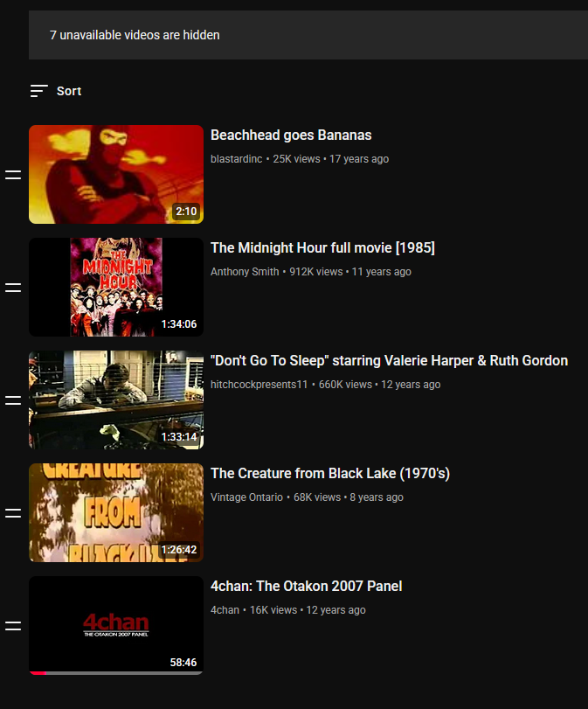Viewport: 588px width, 709px height.
Task: Click the 1:33:14 duration badge
Action: click(179, 437)
